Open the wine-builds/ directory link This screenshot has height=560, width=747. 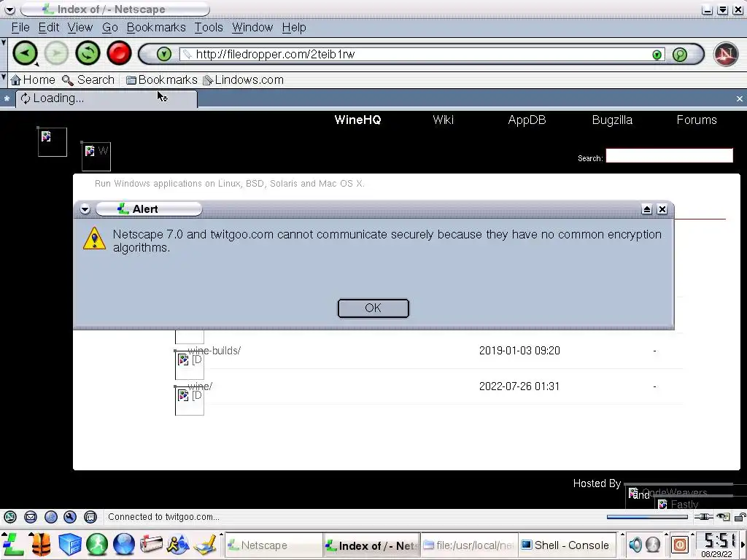tap(214, 351)
